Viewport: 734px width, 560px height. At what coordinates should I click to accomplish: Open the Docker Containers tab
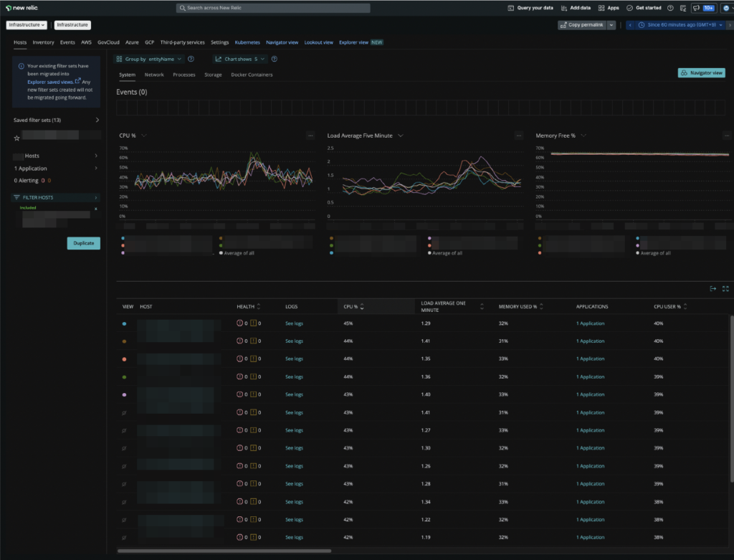252,75
